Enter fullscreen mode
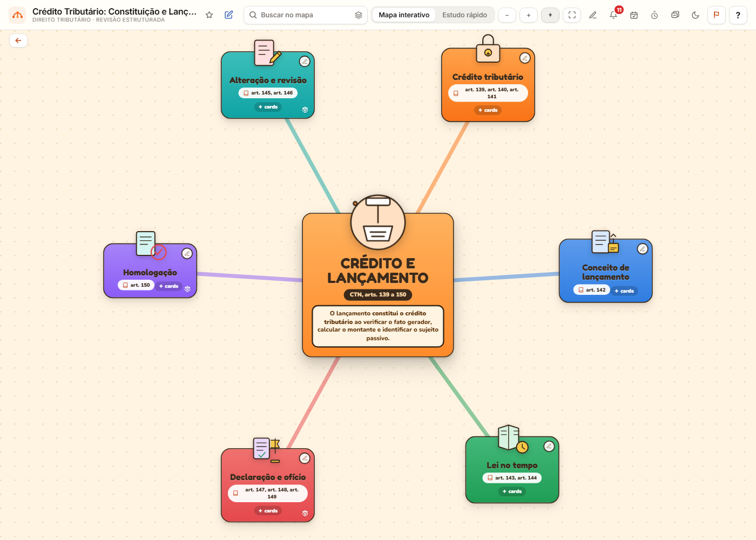 coord(572,15)
